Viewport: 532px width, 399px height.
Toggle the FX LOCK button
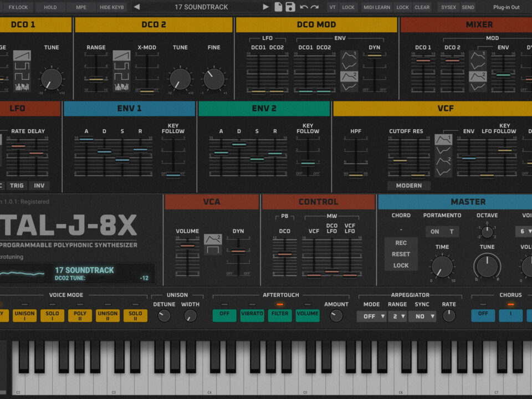[18, 7]
